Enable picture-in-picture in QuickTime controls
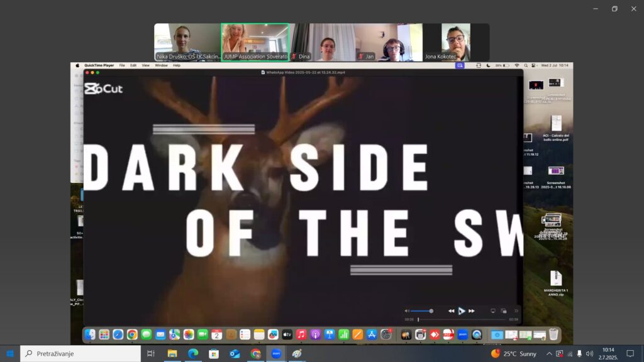This screenshot has height=362, width=644. coord(504,311)
